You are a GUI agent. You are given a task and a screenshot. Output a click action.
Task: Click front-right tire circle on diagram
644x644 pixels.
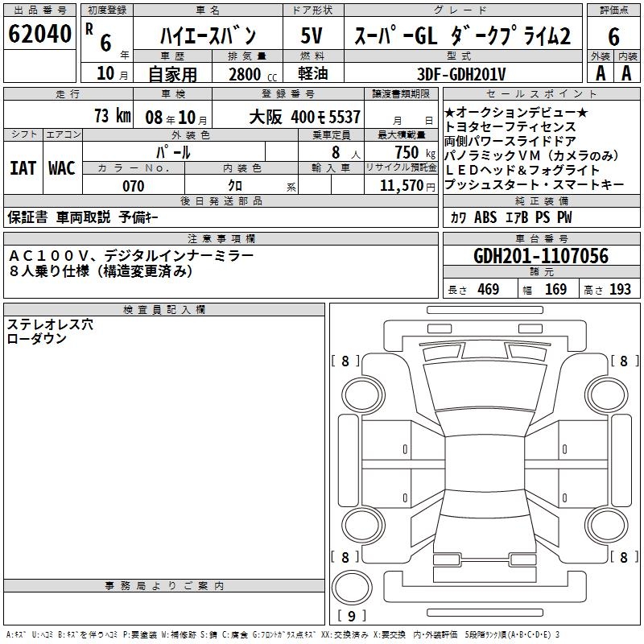pyautogui.click(x=607, y=395)
